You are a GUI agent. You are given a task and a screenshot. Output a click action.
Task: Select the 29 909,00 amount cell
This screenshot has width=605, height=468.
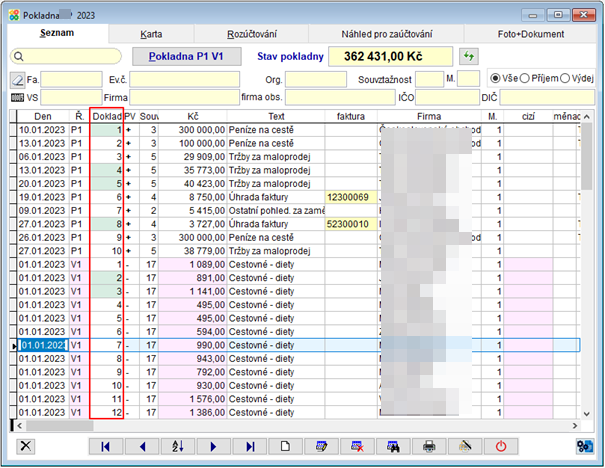[x=193, y=157]
